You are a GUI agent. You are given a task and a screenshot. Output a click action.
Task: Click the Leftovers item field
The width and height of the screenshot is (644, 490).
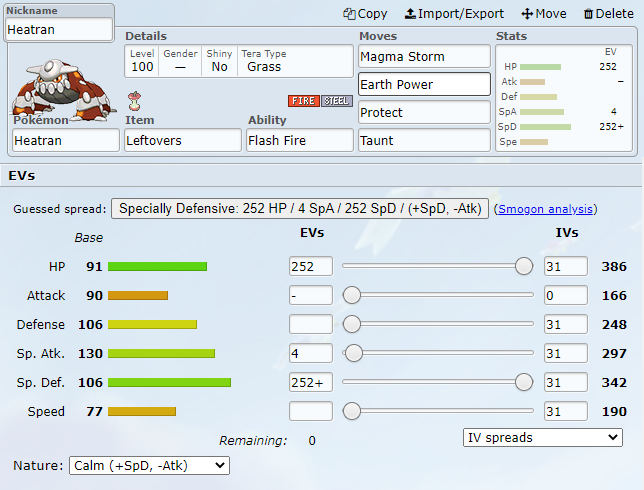pyautogui.click(x=183, y=140)
